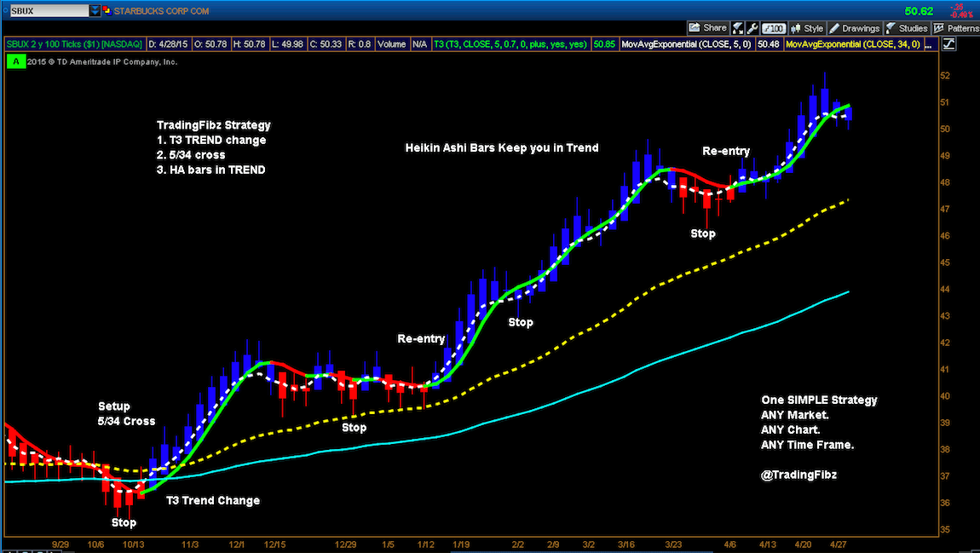Click the Re-entry label near 4/6
Image resolution: width=980 pixels, height=553 pixels.
726,151
